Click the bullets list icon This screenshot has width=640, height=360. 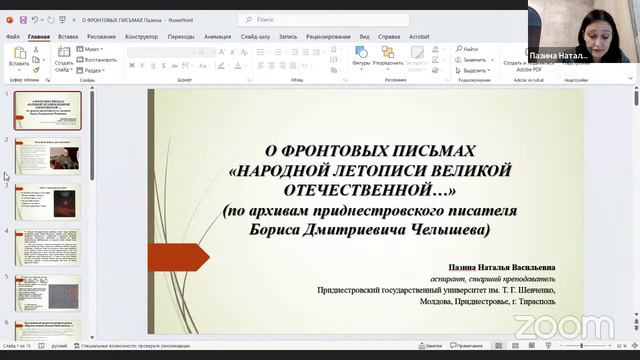[260, 52]
